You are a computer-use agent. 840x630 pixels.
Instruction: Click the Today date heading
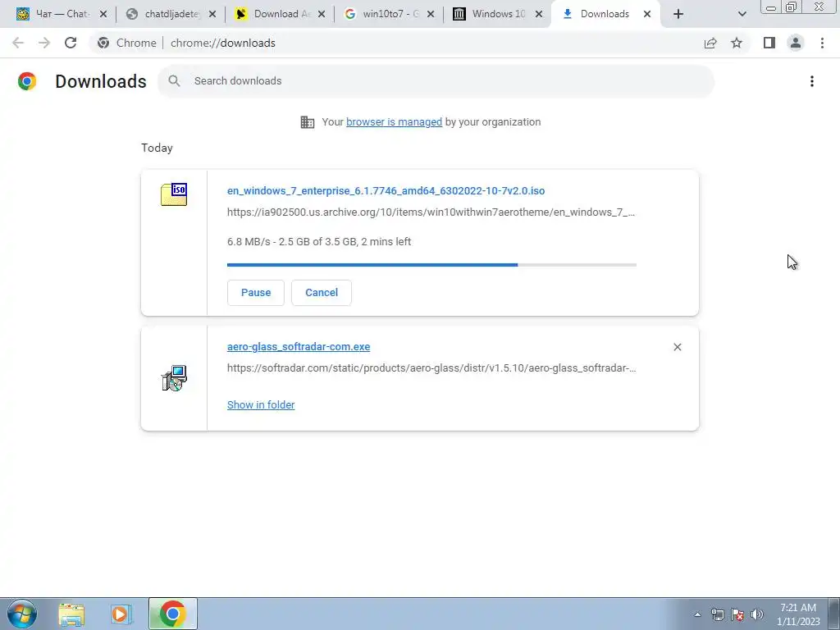tap(157, 148)
